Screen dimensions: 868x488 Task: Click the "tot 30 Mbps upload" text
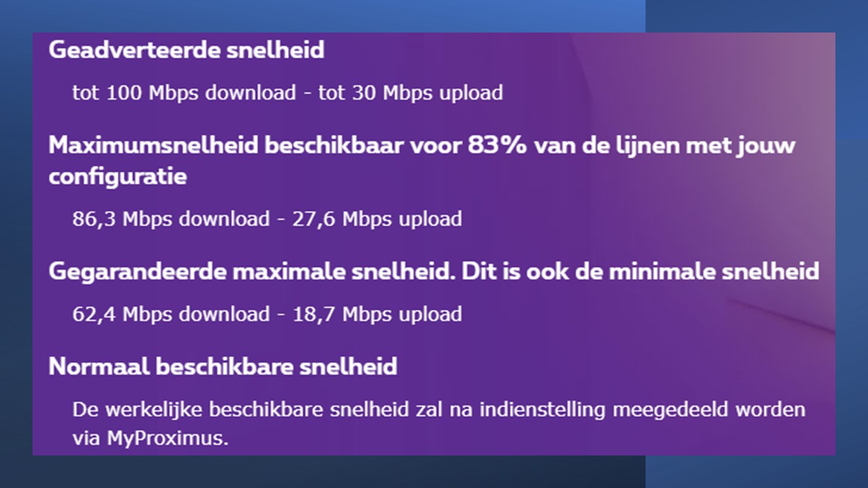tap(411, 93)
